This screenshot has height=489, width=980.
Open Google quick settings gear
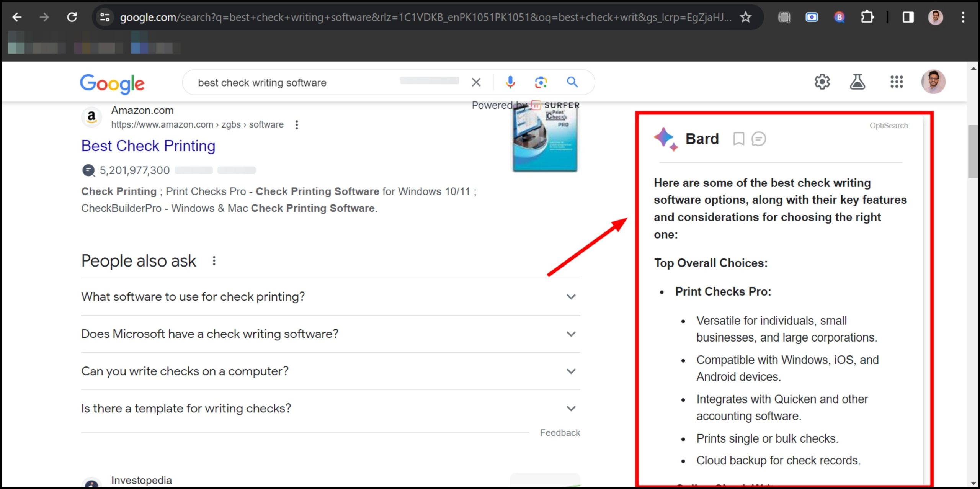(x=822, y=82)
